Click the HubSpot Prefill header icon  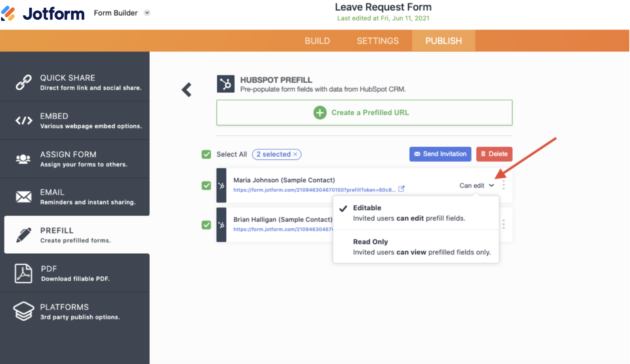pos(225,84)
